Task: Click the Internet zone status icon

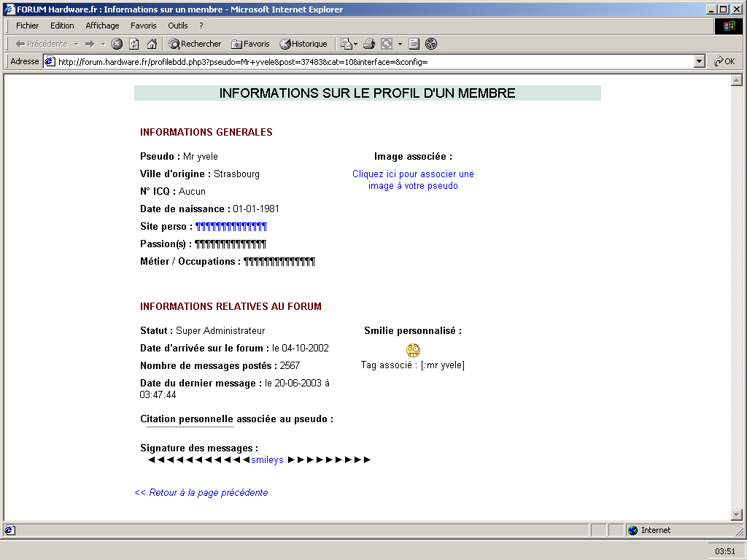Action: (x=632, y=531)
